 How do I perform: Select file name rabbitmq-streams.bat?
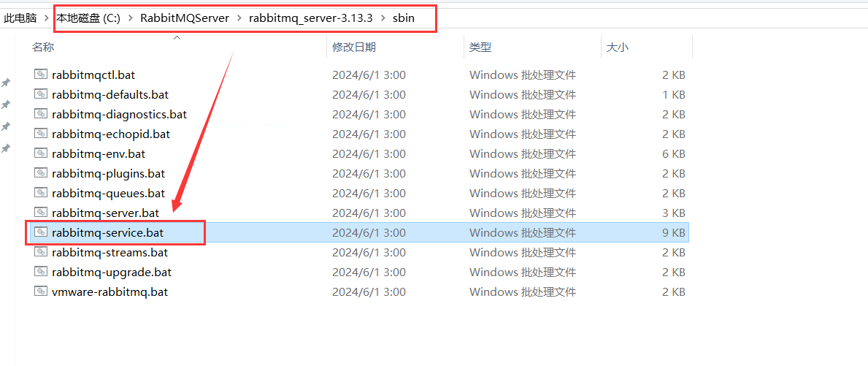pyautogui.click(x=110, y=253)
